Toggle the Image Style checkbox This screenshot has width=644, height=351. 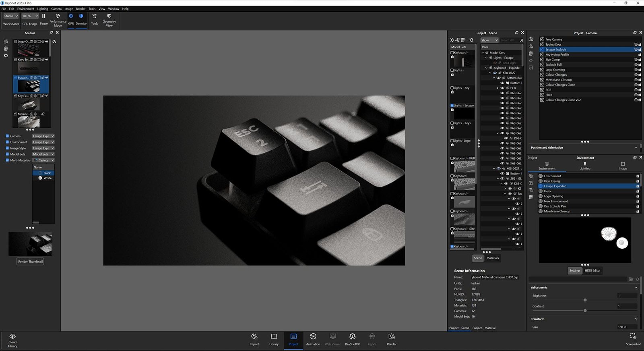point(7,148)
